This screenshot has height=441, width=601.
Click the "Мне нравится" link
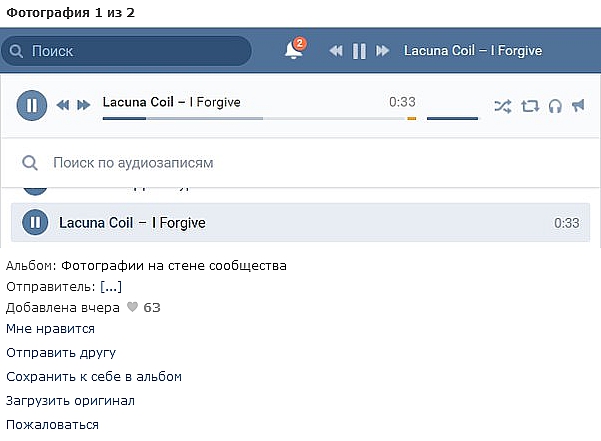click(x=50, y=328)
